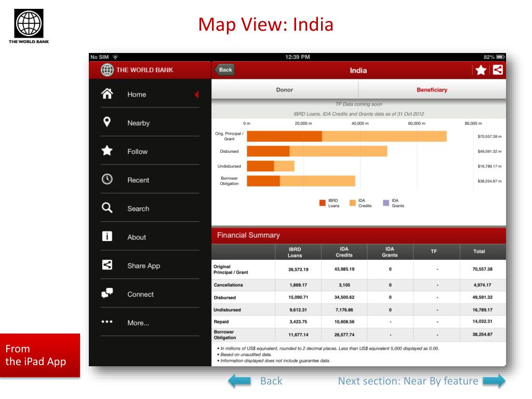
Task: Click the Connect chat bubbles icon
Action: point(107,293)
